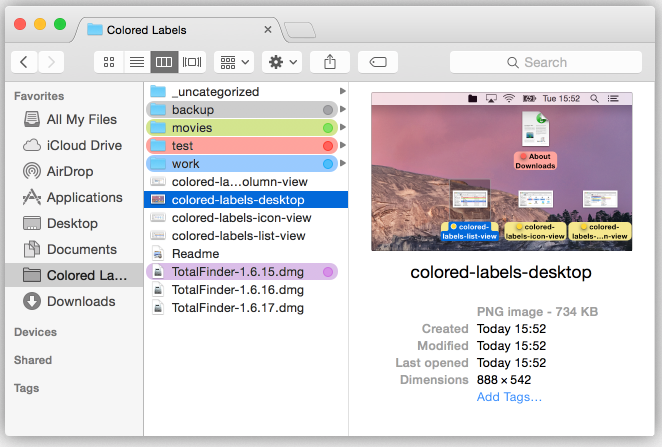This screenshot has height=447, width=662.
Task: Expand the work folder arrow
Action: (x=342, y=163)
